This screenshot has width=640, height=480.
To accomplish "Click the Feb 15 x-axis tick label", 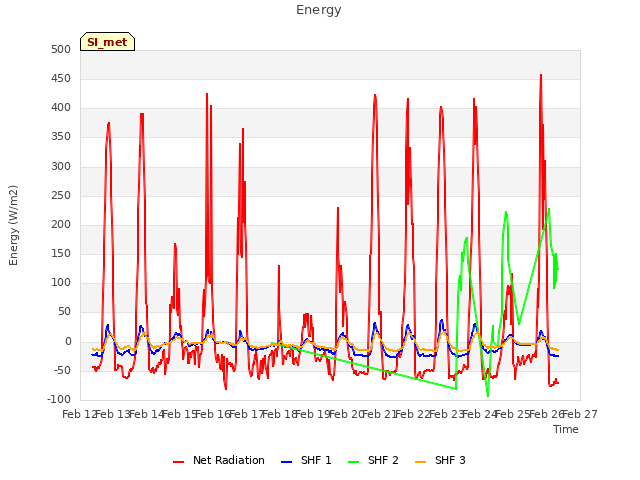I will (180, 414).
